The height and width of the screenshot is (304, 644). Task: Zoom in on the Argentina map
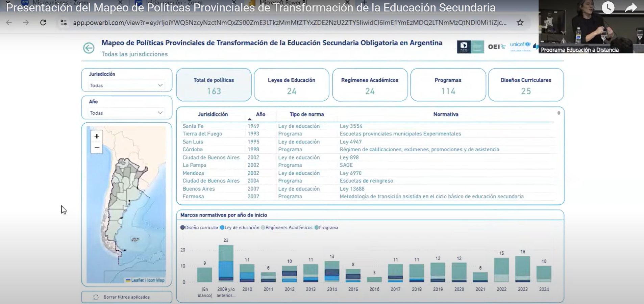pyautogui.click(x=97, y=136)
